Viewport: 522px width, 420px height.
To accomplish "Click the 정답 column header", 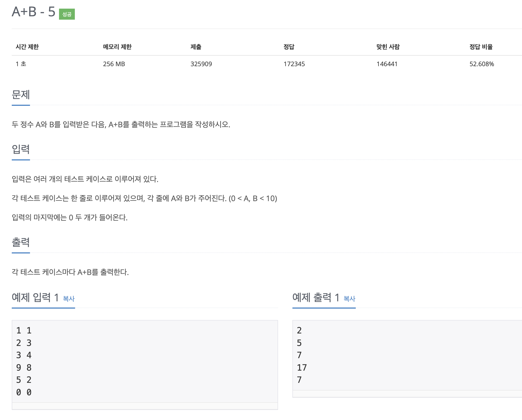I will pyautogui.click(x=289, y=47).
